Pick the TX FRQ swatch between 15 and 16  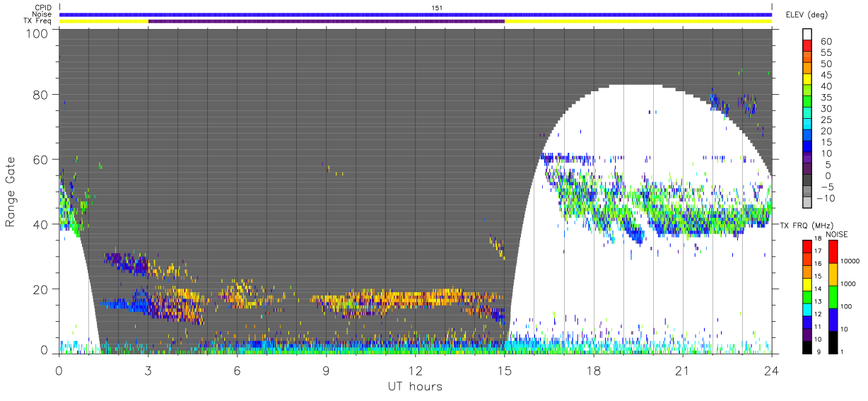pyautogui.click(x=807, y=271)
